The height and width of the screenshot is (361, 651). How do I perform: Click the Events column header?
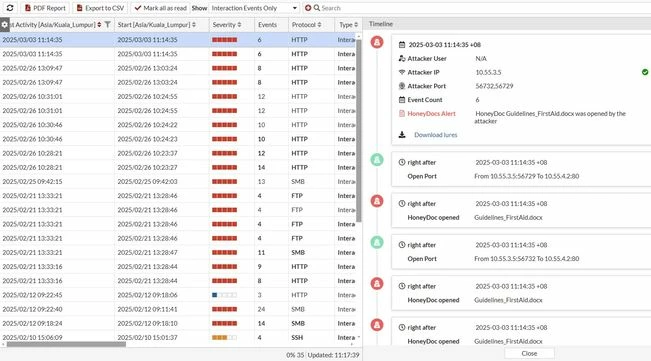(x=267, y=25)
